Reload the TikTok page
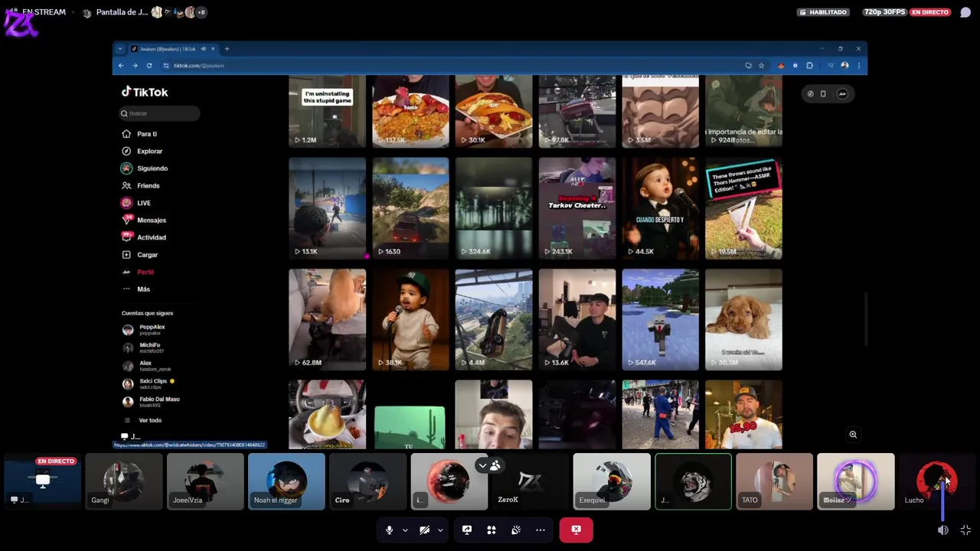 coord(149,66)
